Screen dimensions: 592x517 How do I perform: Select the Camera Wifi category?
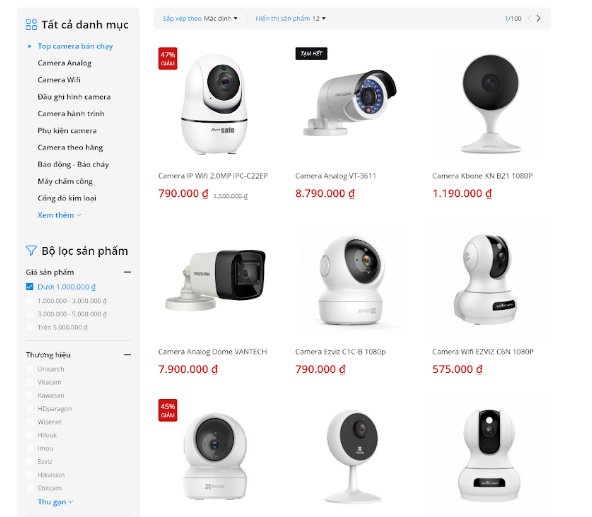[x=59, y=80]
